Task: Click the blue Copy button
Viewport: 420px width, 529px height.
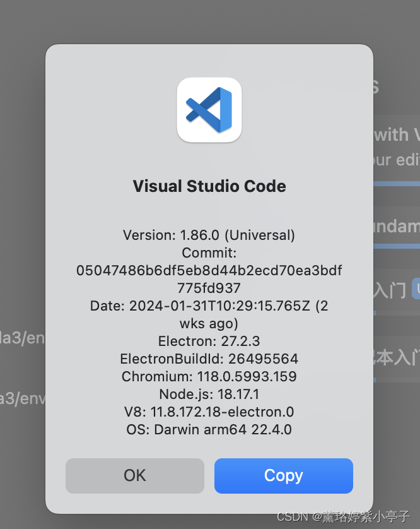Action: 283,476
